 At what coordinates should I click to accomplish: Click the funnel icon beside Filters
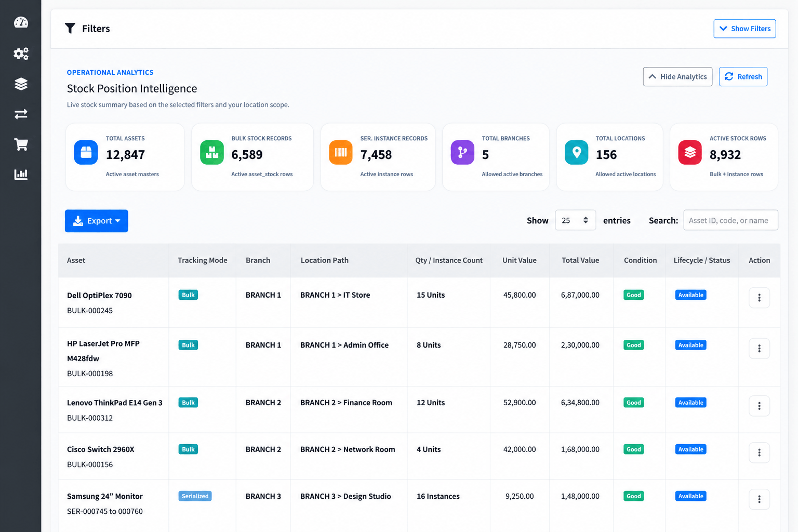pos(70,29)
